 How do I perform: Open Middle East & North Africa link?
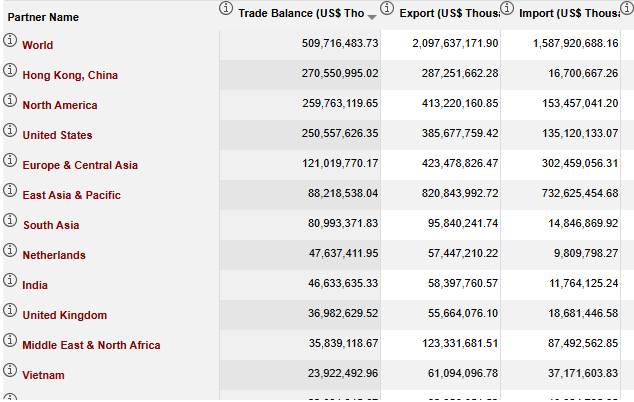click(91, 345)
